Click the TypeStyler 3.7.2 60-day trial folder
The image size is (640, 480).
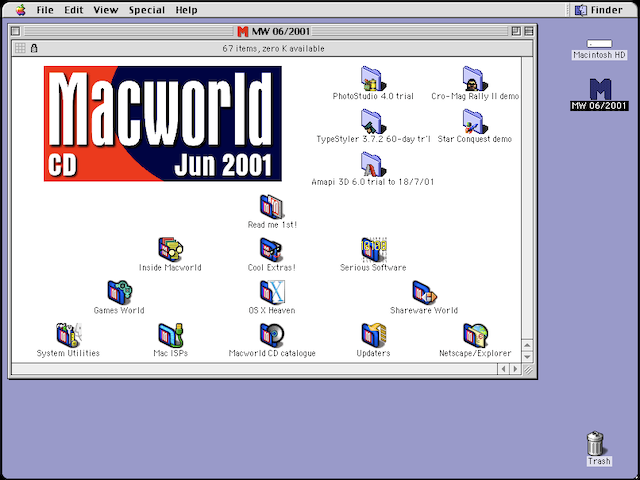click(373, 122)
